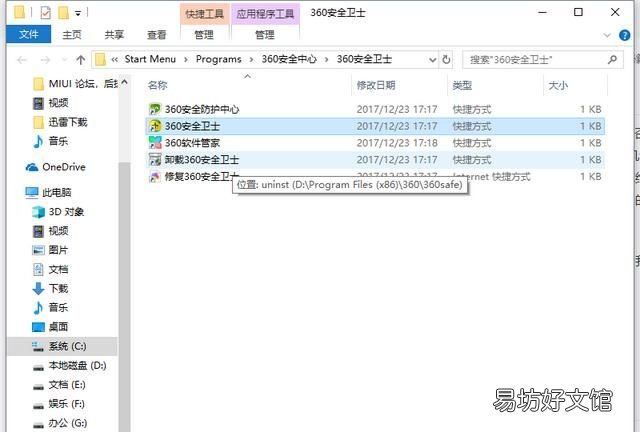Screen dimensions: 640x432
Task: Select 系统 (C:) drive
Action: coord(62,346)
